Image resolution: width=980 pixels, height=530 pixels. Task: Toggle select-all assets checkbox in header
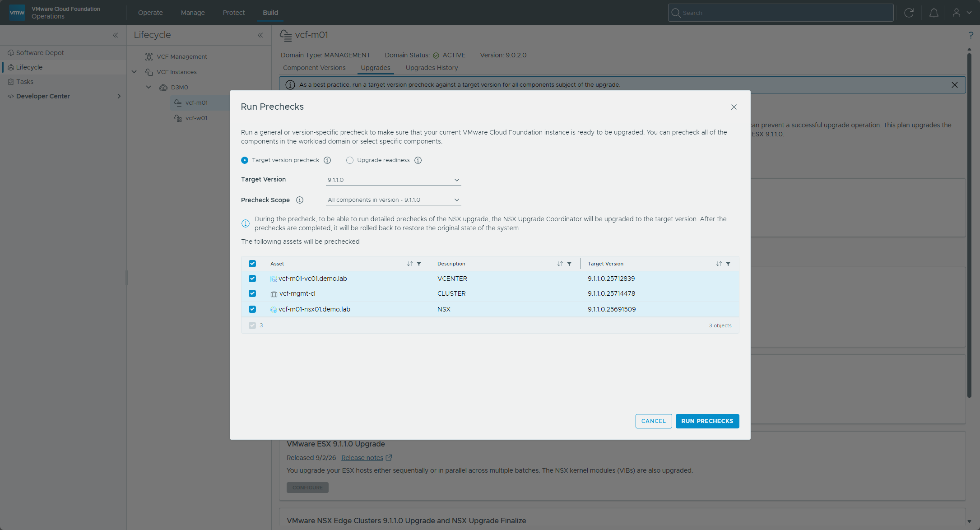(252, 264)
